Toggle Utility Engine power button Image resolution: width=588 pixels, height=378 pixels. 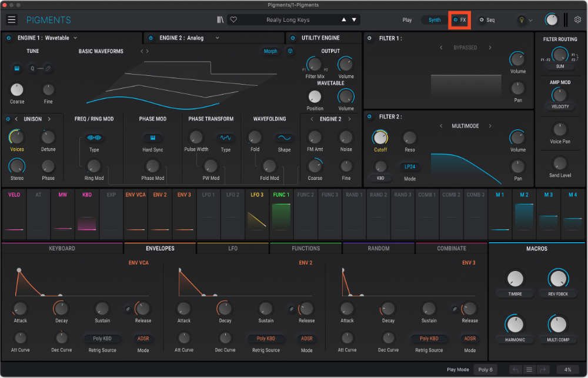[x=293, y=38]
